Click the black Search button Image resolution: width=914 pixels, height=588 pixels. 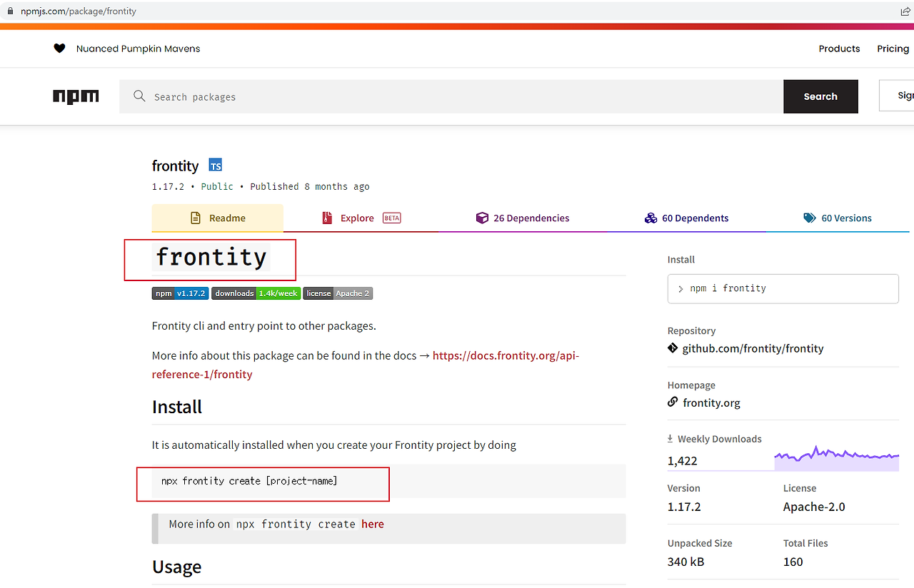tap(820, 96)
